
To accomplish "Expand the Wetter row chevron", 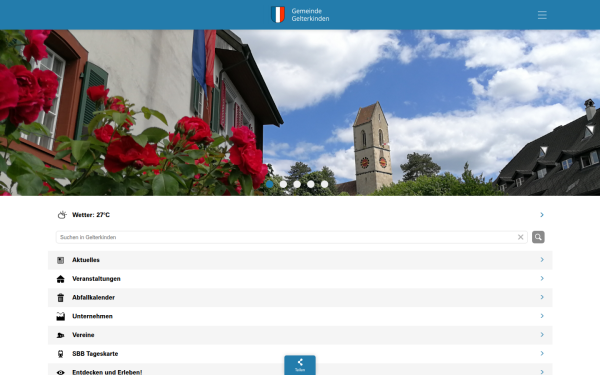I will tap(542, 215).
